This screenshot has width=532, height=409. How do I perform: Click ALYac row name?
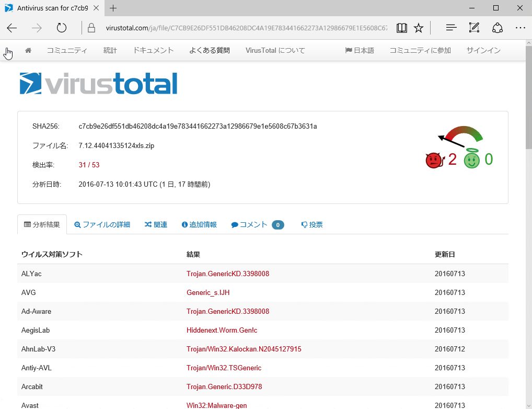coord(31,274)
